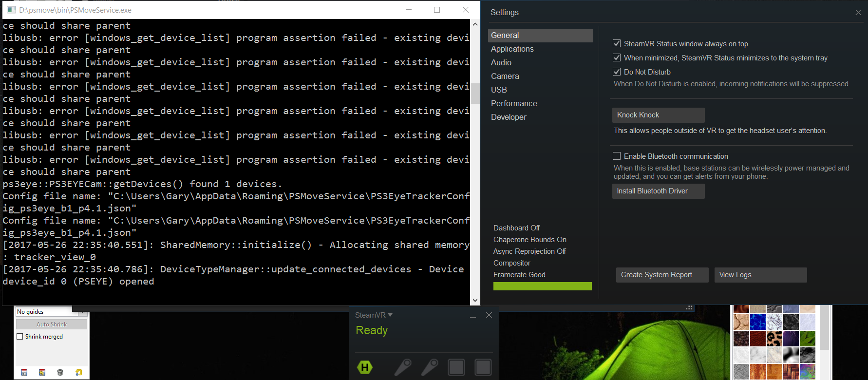This screenshot has height=380, width=868.
Task: Click Create System Report button
Action: click(x=662, y=275)
